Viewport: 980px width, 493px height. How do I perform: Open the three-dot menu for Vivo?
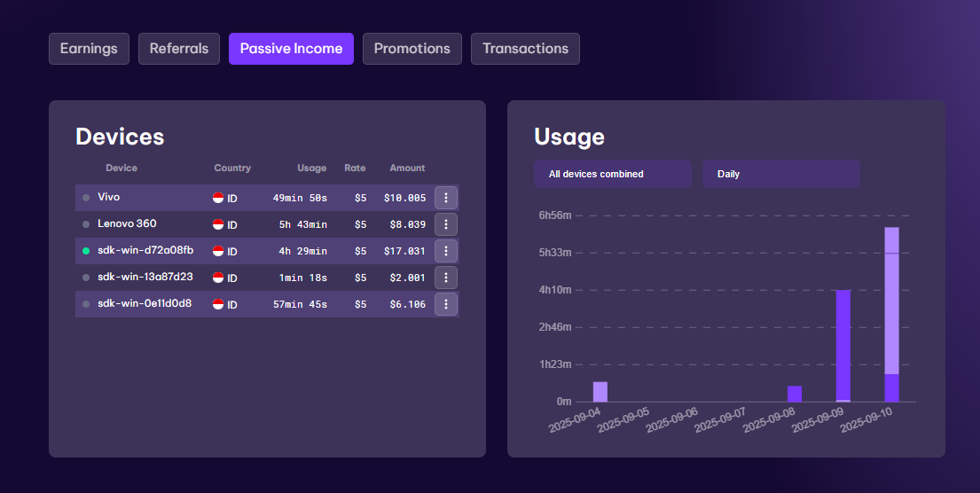(445, 198)
